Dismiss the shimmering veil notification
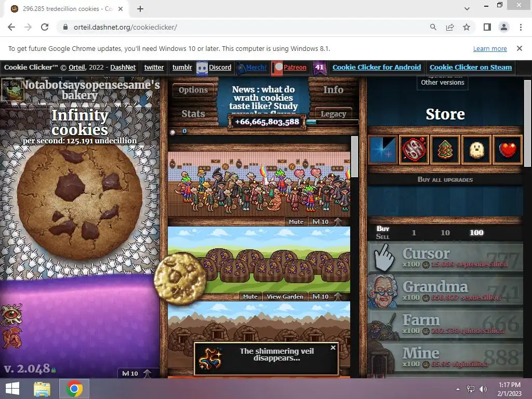Image resolution: width=532 pixels, height=399 pixels. click(333, 348)
